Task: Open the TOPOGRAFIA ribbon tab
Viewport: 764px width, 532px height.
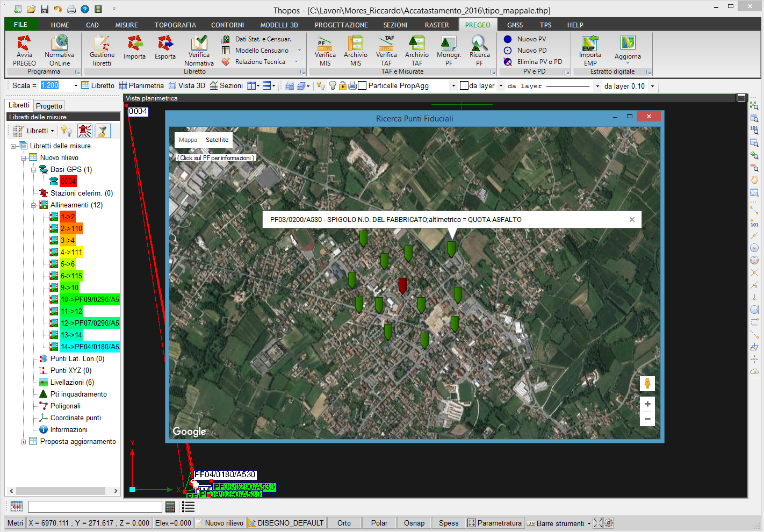Action: pyautogui.click(x=175, y=25)
